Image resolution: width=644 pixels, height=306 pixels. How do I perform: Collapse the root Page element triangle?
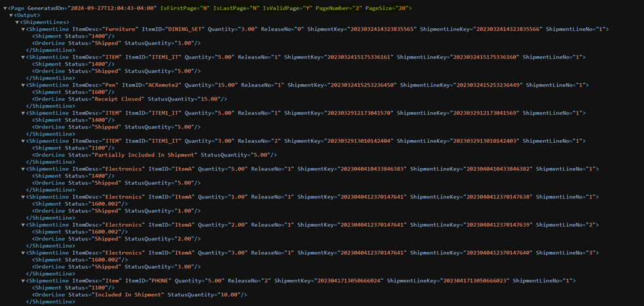tap(3, 9)
